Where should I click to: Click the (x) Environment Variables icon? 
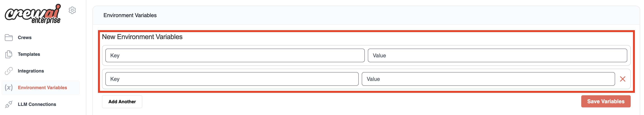pyautogui.click(x=9, y=87)
